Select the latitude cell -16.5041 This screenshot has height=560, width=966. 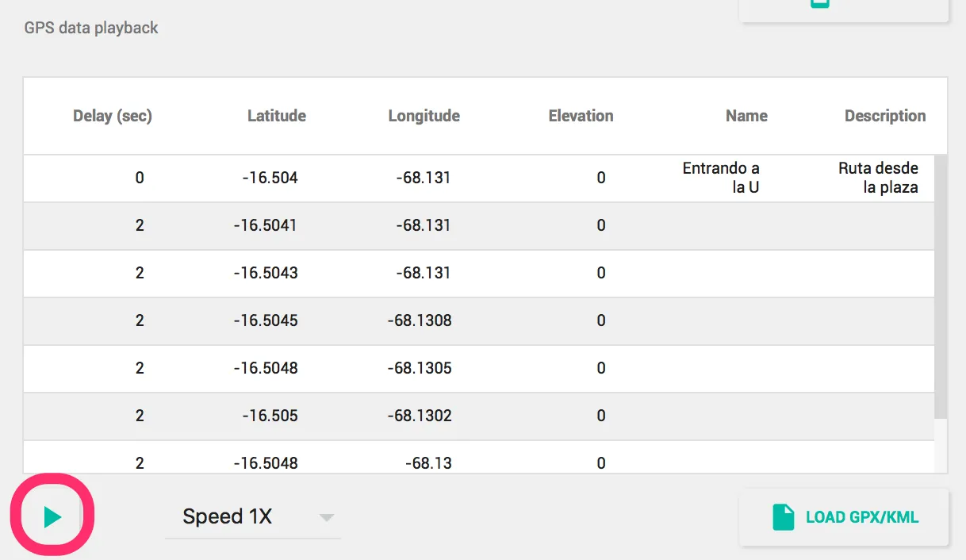point(266,225)
